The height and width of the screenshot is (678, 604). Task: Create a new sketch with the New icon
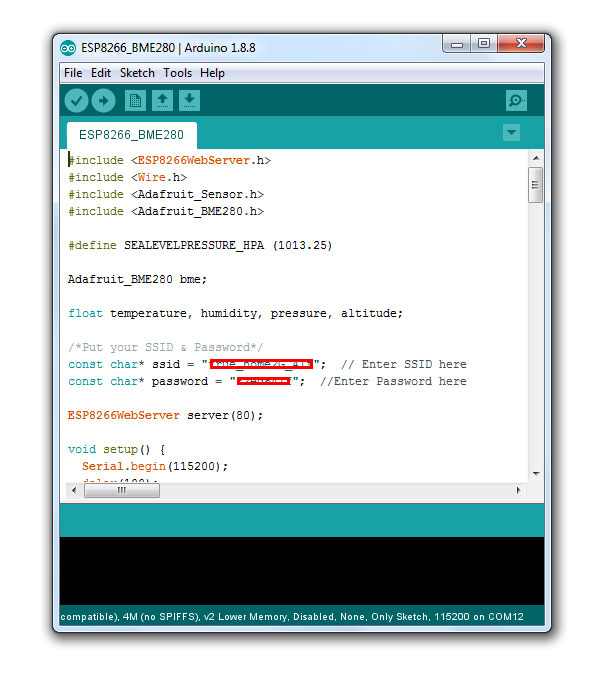[135, 101]
